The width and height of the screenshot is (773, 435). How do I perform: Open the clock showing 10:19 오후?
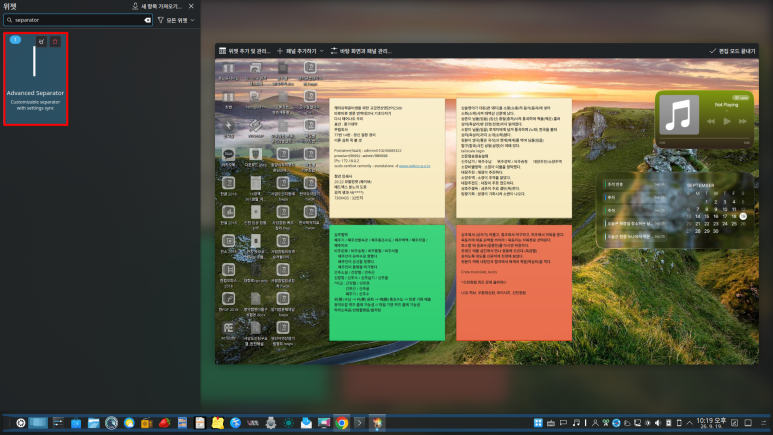click(x=711, y=423)
